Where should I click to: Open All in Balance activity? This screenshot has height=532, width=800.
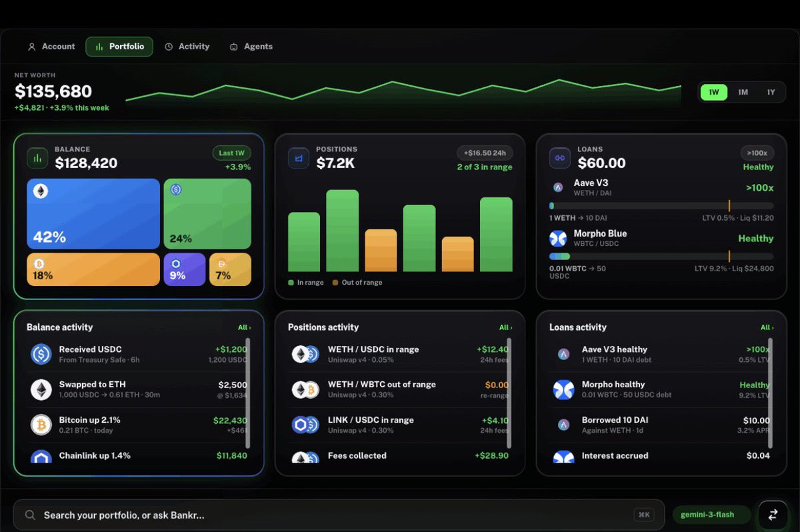(244, 327)
